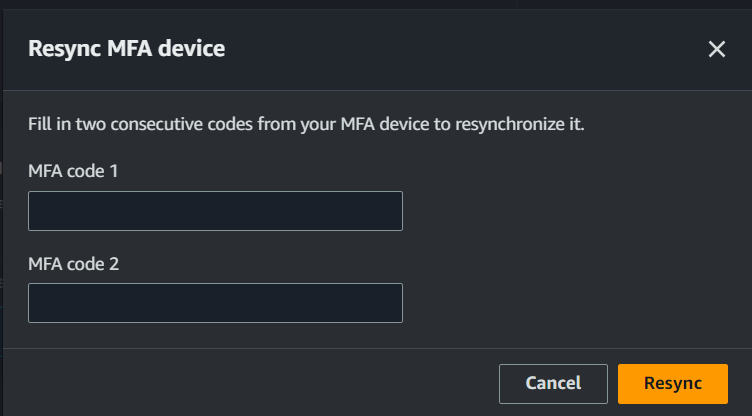Focus the MFA code 2 text box
This screenshot has height=416, width=752.
pos(215,303)
